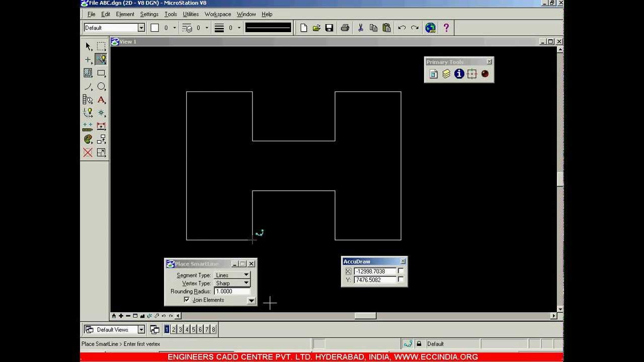Click the PopSet red ball icon
This screenshot has width=644, height=362.
point(485,74)
